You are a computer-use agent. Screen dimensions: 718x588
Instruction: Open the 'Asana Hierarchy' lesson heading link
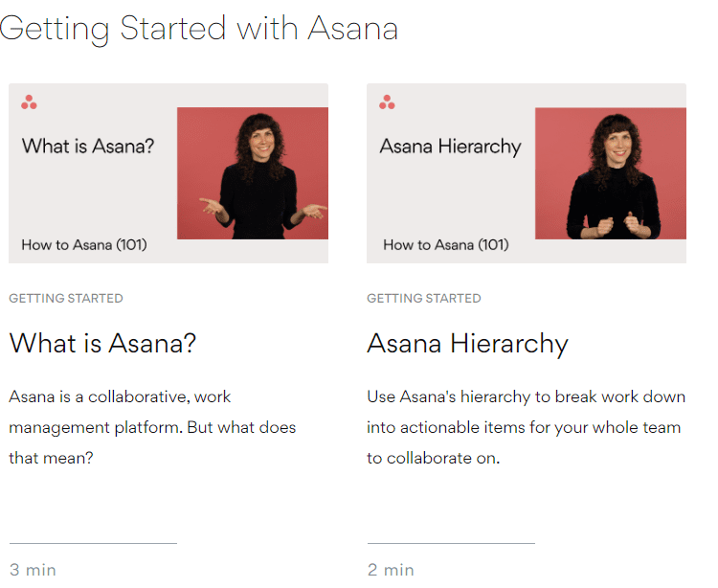coord(467,343)
